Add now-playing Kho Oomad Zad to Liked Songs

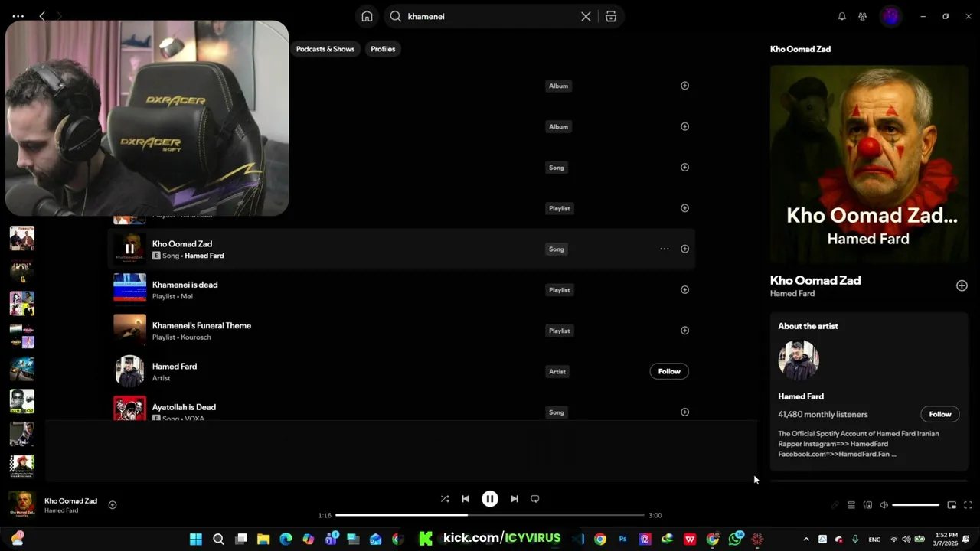click(x=113, y=504)
